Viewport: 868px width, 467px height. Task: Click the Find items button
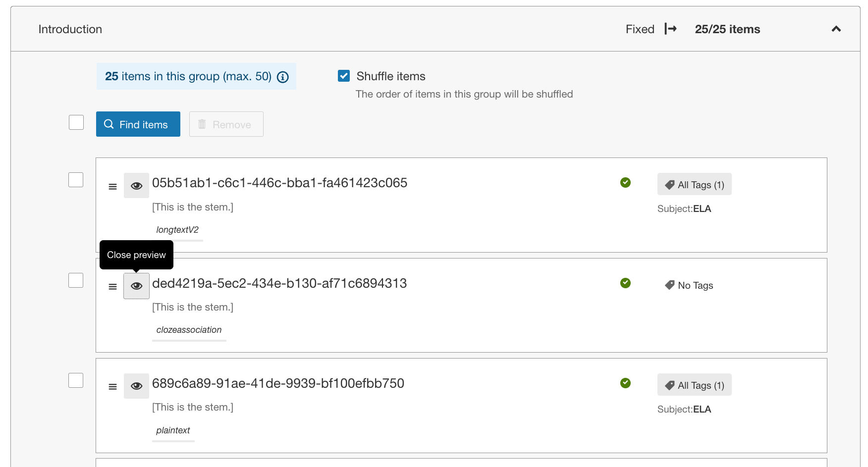pos(138,124)
